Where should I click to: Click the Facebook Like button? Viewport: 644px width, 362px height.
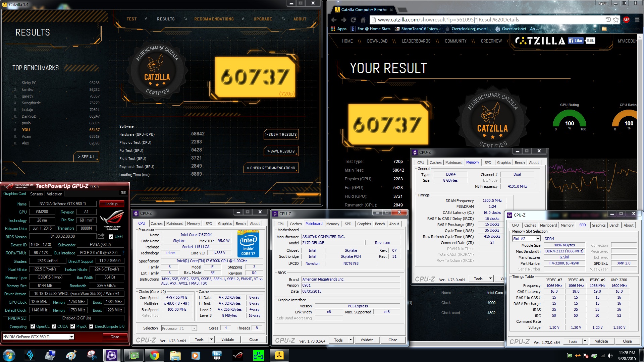pos(576,41)
